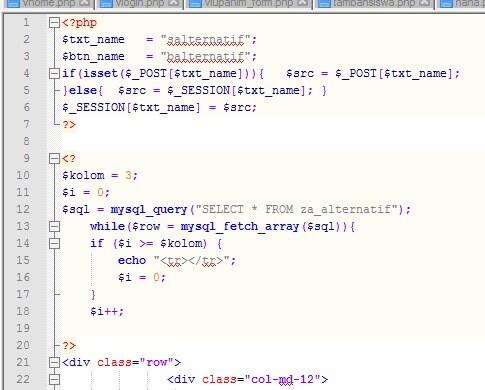Collapse the div row fold at line 21
The height and width of the screenshot is (390, 485).
point(54,362)
